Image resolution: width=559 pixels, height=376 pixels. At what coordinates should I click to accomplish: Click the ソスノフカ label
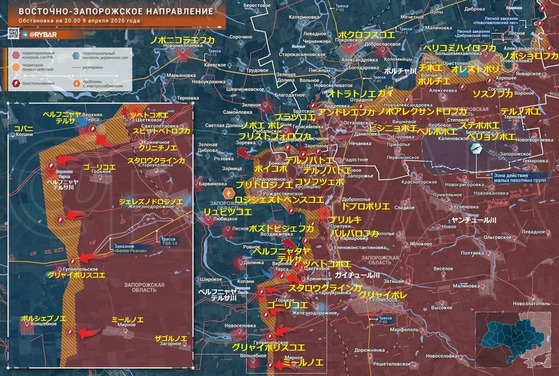[x=493, y=94]
